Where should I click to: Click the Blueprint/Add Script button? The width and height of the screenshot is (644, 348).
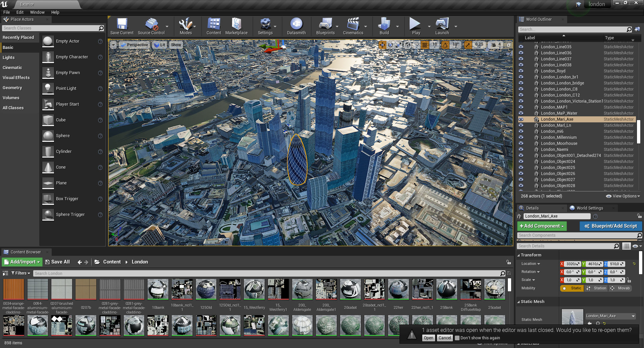point(610,226)
